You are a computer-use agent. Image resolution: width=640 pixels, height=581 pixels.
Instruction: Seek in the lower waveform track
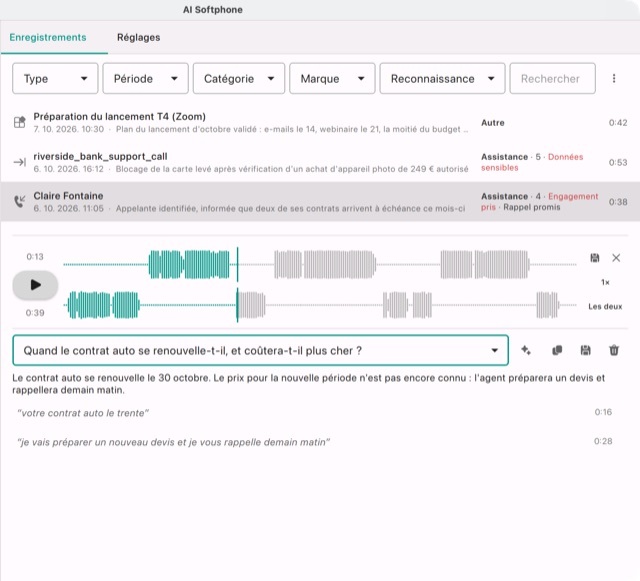click(320, 305)
